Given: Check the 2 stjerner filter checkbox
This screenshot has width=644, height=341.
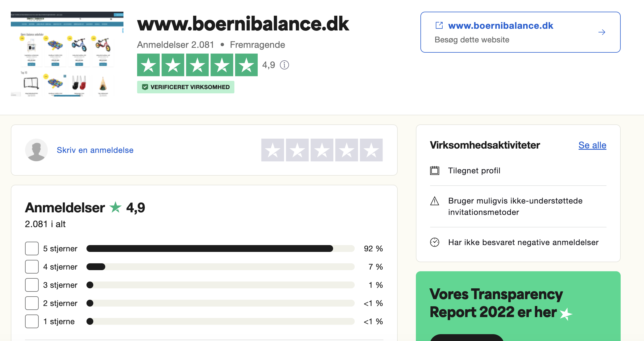Looking at the screenshot, I should [32, 303].
